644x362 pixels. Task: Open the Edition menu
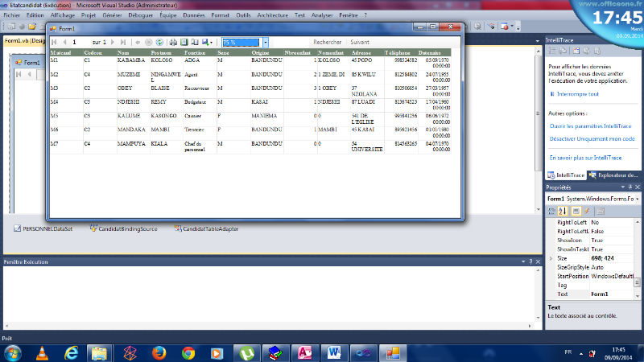(35, 15)
